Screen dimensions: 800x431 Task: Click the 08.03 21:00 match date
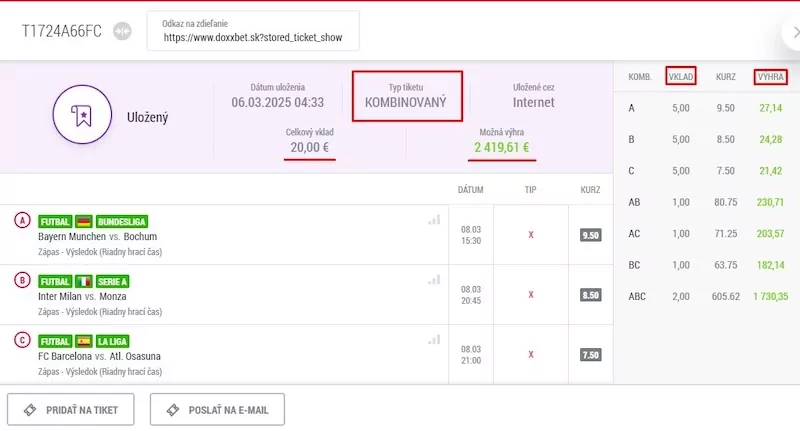click(471, 355)
